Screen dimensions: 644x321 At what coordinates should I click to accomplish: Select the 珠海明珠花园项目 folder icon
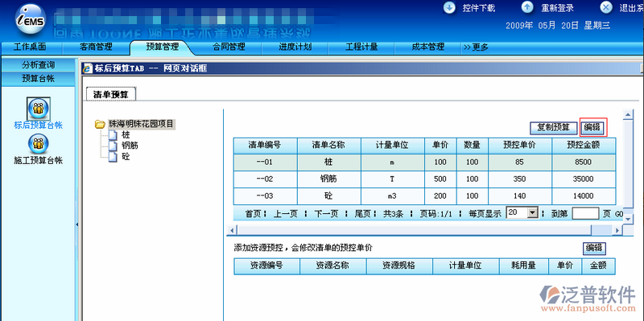point(100,124)
